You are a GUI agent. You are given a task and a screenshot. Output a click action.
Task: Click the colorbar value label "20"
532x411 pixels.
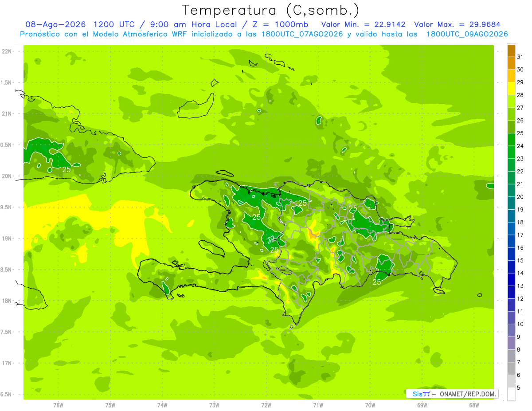(520, 197)
